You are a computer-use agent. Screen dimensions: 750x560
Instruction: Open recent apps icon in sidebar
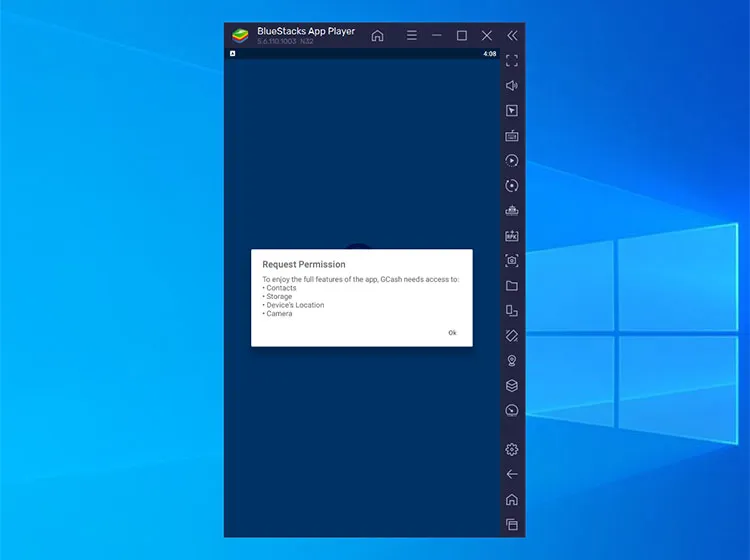click(512, 525)
